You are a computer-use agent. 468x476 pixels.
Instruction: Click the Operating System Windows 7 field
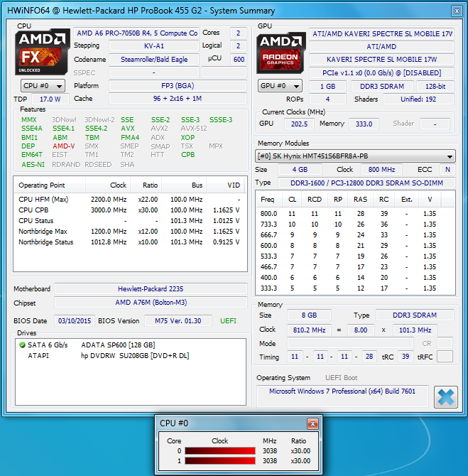coord(342,391)
